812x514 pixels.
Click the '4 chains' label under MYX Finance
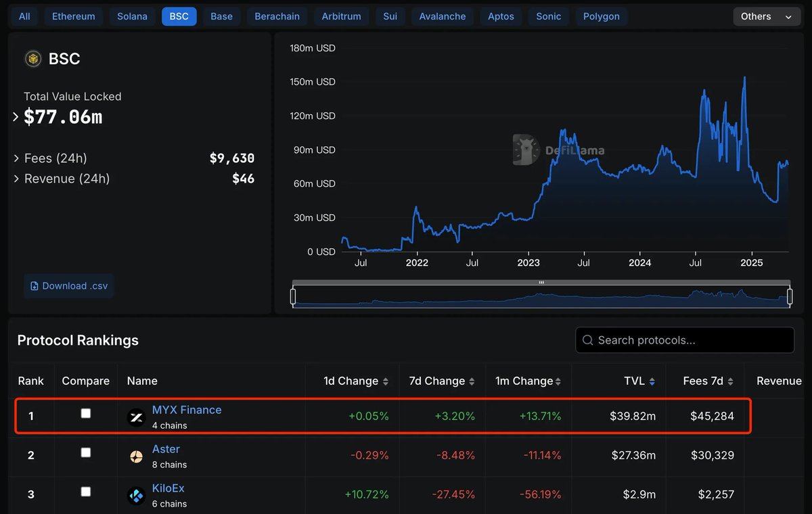169,425
